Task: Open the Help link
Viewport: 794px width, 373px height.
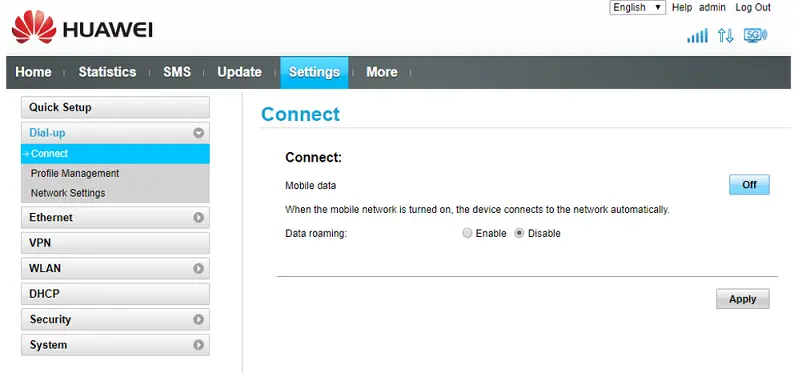Action: pyautogui.click(x=682, y=8)
